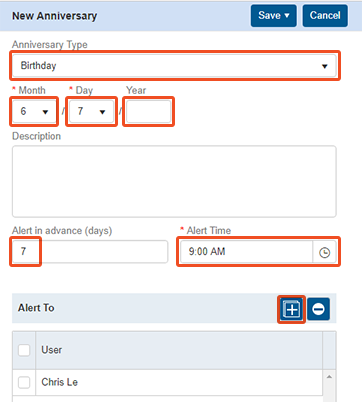The height and width of the screenshot is (402, 362).
Task: Expand the Day dropdown
Action: [91, 111]
